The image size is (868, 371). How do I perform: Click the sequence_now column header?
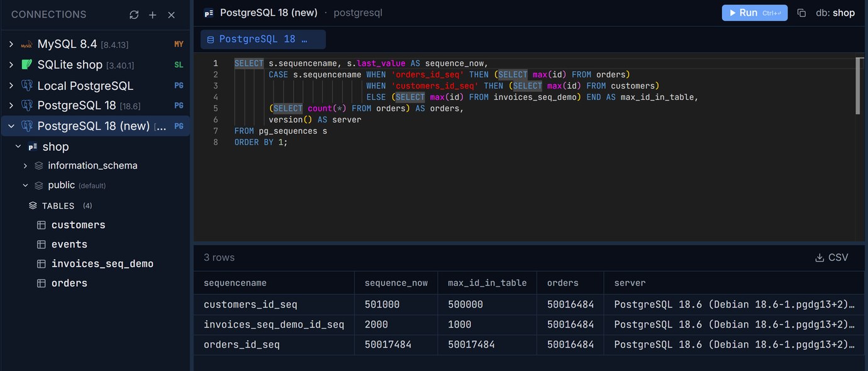pyautogui.click(x=396, y=283)
